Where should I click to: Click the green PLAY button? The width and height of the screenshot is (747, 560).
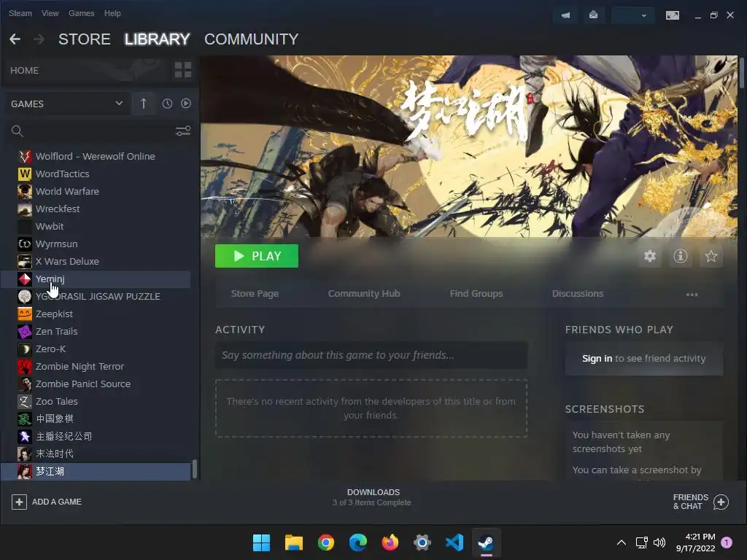point(257,256)
